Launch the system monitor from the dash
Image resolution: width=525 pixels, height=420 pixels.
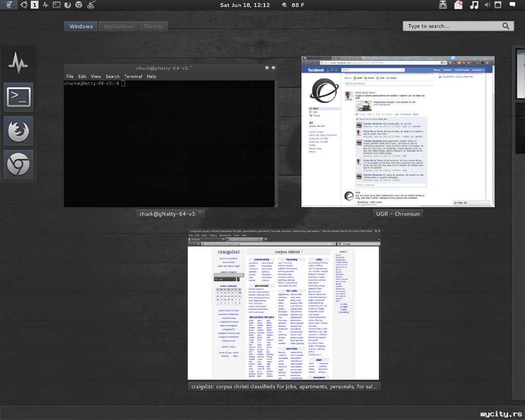pos(18,64)
